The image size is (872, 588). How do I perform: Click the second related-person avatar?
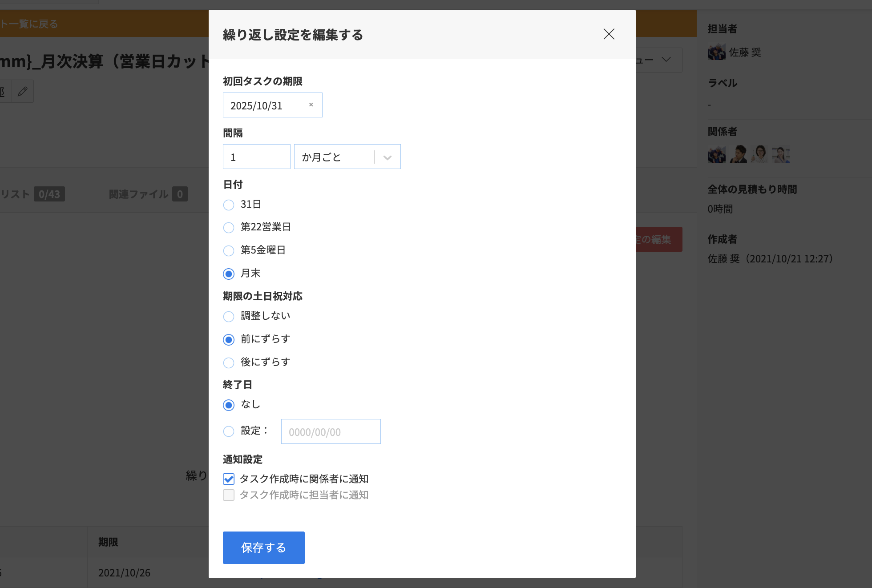pos(738,154)
